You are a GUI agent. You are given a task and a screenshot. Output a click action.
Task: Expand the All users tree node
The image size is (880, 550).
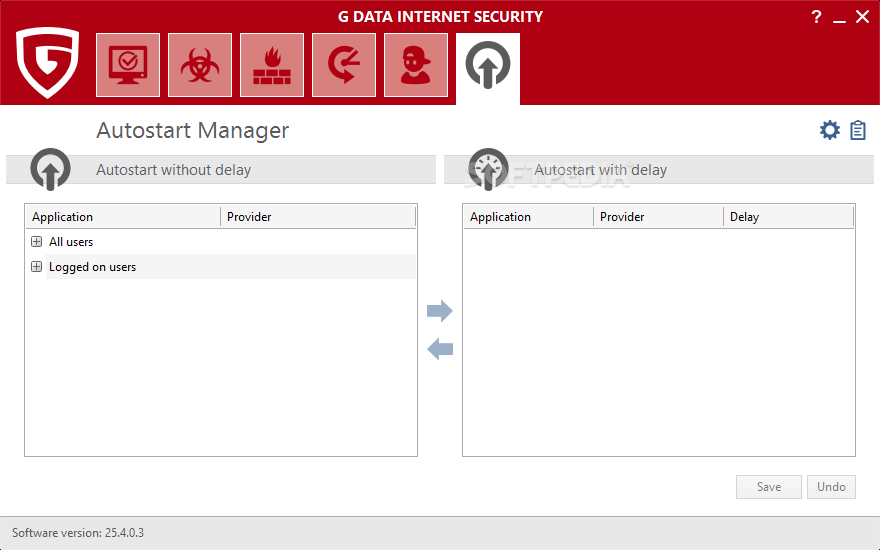pyautogui.click(x=36, y=241)
